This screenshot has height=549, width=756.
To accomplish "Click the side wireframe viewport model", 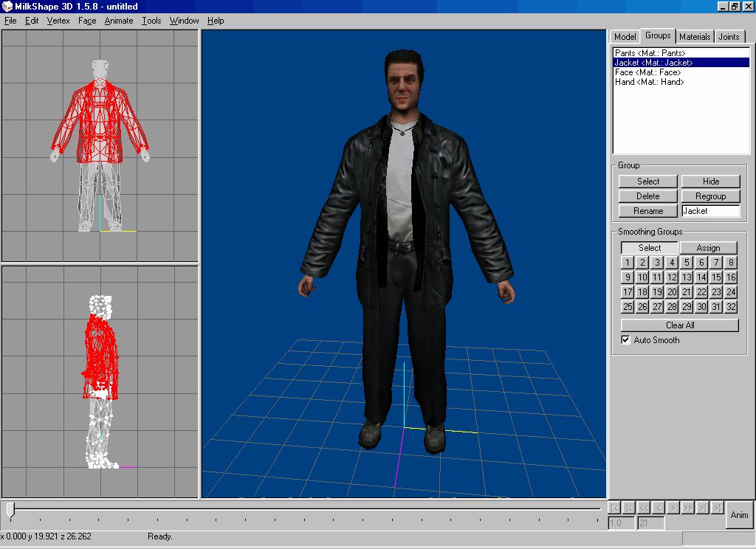I will pyautogui.click(x=100, y=381).
